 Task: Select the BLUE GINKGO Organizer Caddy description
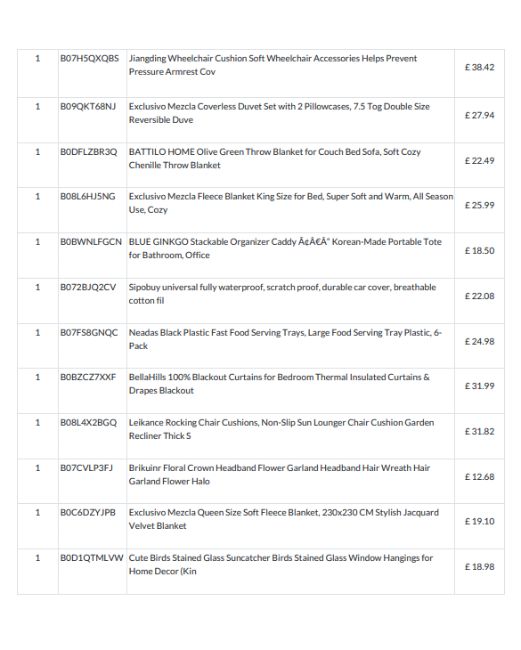click(x=285, y=248)
